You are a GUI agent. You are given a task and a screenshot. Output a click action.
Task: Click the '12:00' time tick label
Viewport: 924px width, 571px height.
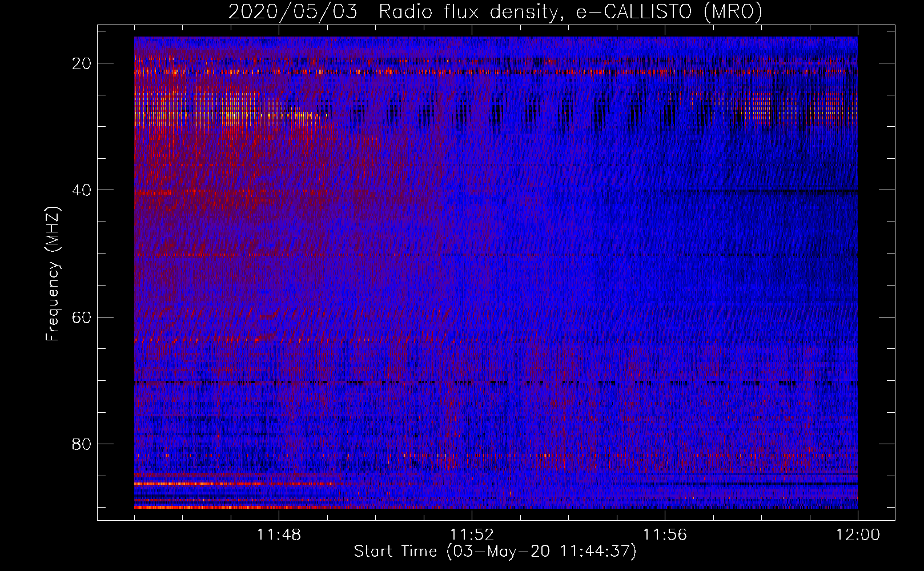pos(858,535)
